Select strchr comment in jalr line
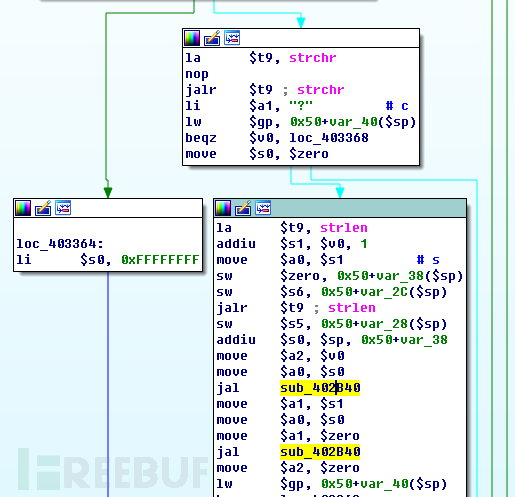The width and height of the screenshot is (515, 497). pos(321,90)
